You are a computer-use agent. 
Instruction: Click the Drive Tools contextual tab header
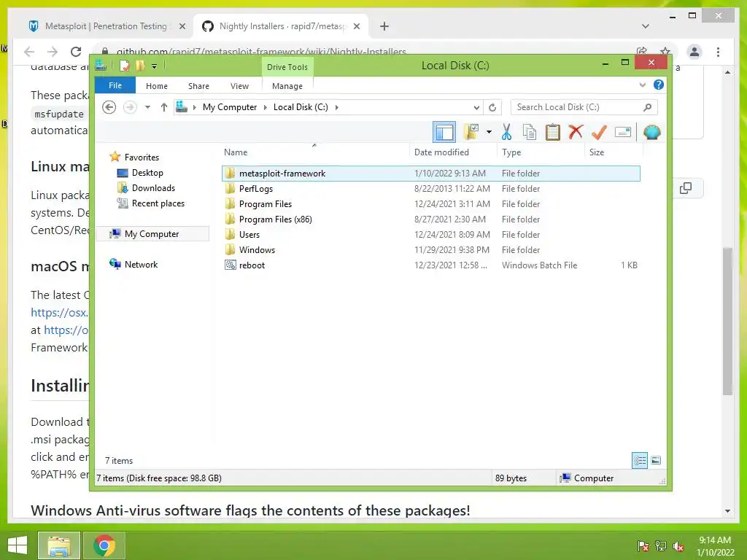287,66
